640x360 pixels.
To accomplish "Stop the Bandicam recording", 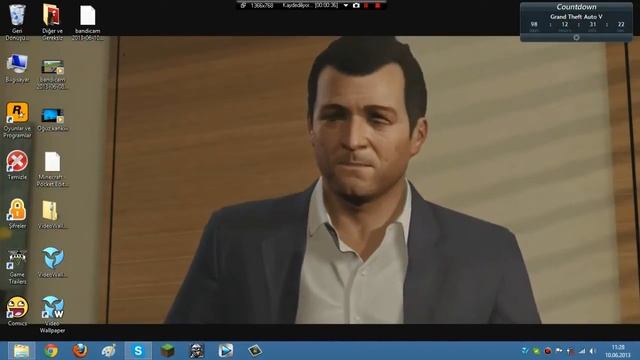I will 378,5.
